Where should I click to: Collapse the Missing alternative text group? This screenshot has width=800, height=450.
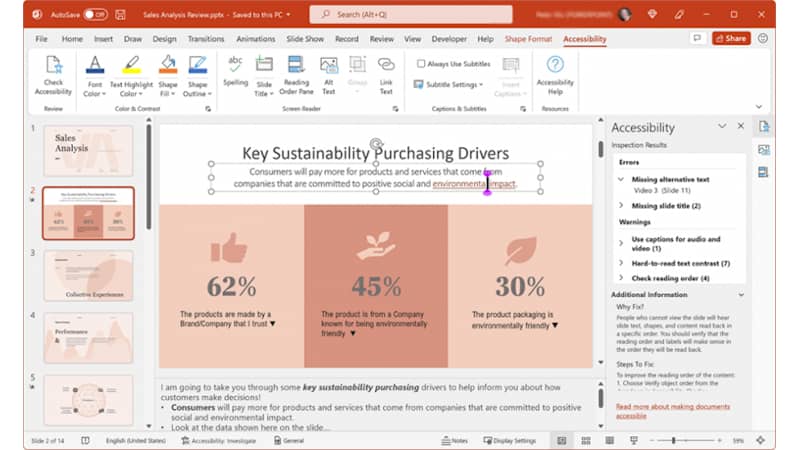click(622, 179)
